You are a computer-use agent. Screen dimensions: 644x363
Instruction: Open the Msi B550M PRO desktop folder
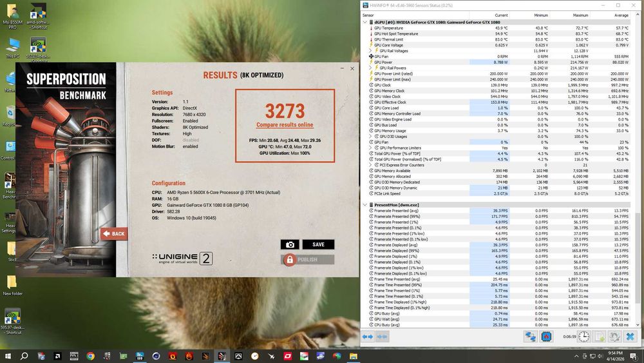pos(12,15)
